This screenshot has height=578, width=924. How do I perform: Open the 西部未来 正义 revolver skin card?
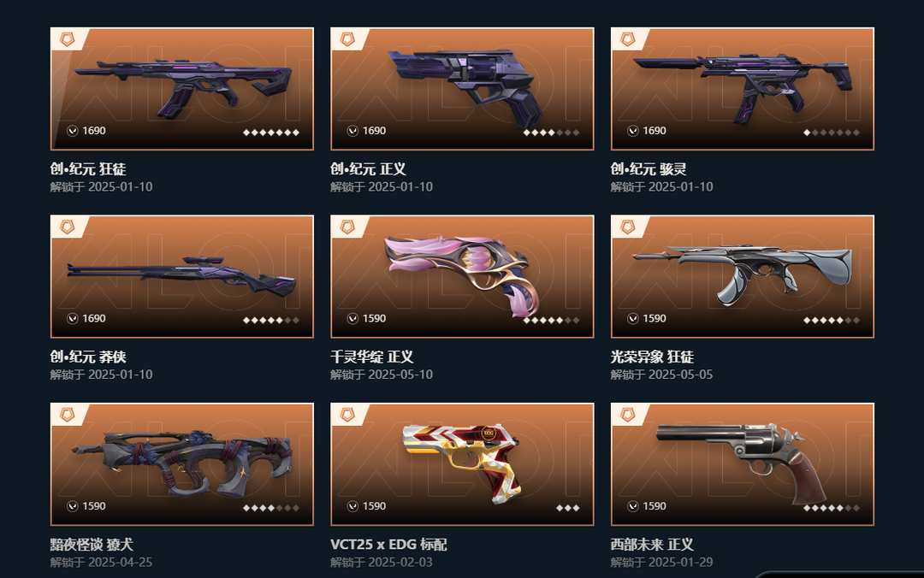coord(743,464)
